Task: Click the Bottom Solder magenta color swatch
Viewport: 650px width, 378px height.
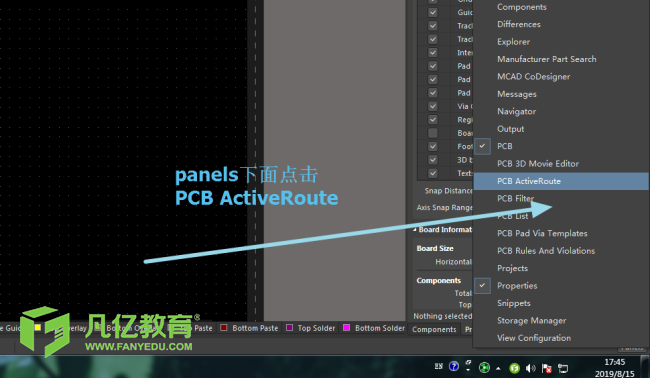Action: click(x=347, y=327)
